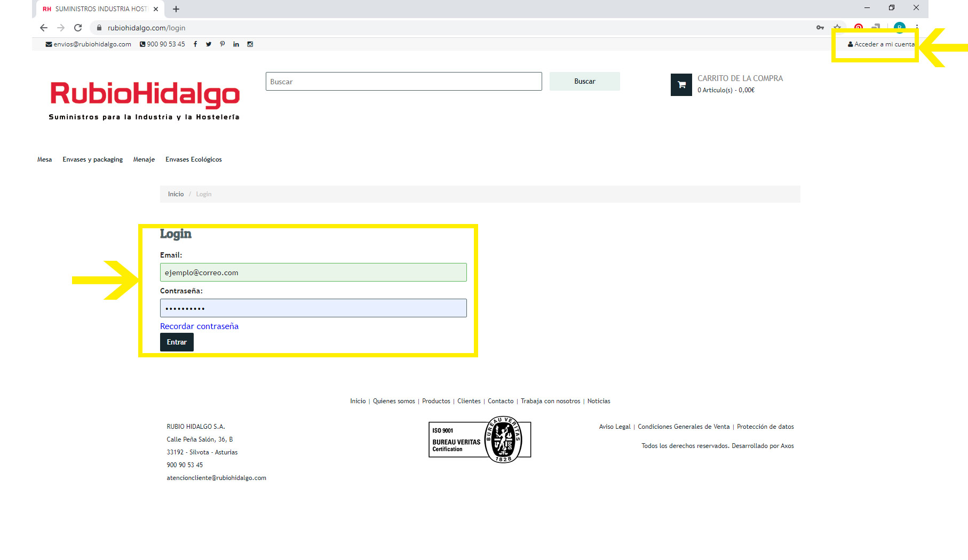Click the padlock site info icon
The width and height of the screenshot is (968, 560).
(99, 28)
